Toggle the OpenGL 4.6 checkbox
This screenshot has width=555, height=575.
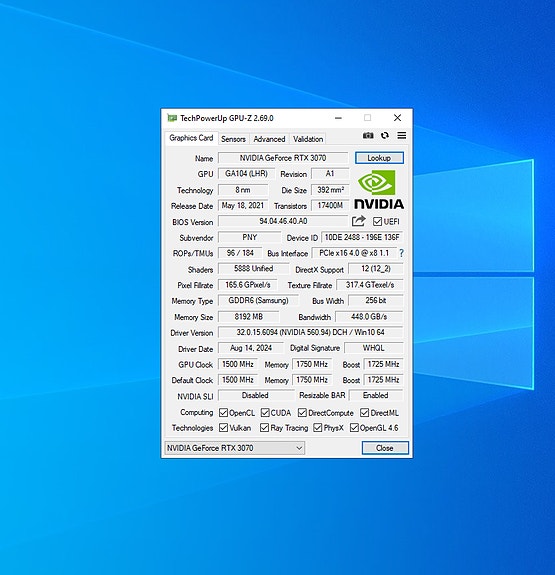tap(354, 428)
